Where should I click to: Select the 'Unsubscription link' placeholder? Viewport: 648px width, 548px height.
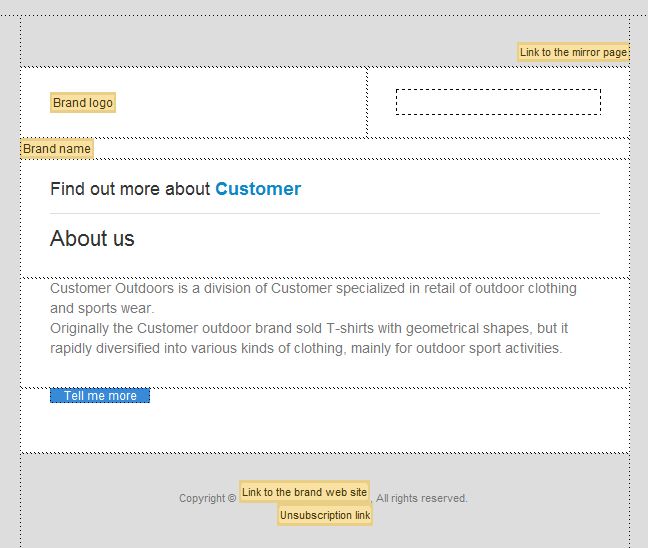click(325, 515)
